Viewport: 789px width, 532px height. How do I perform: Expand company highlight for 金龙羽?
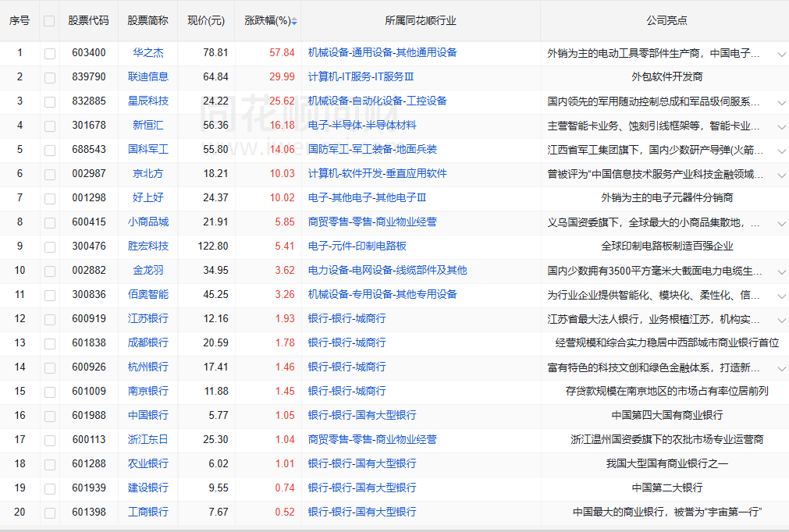(x=781, y=271)
